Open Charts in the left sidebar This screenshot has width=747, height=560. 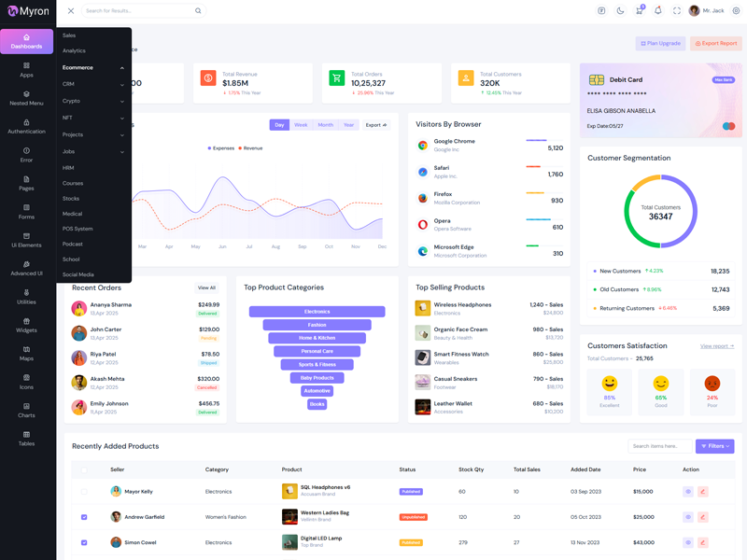(x=26, y=410)
